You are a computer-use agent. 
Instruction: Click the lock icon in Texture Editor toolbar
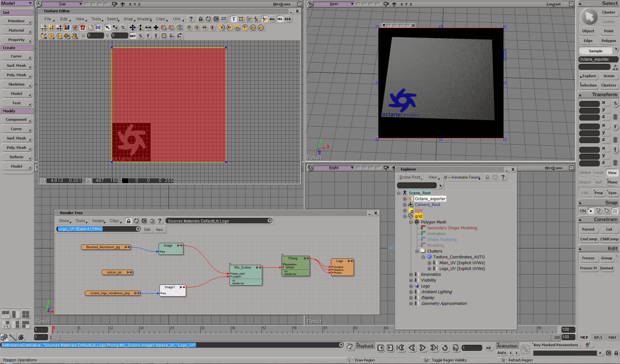(201, 19)
